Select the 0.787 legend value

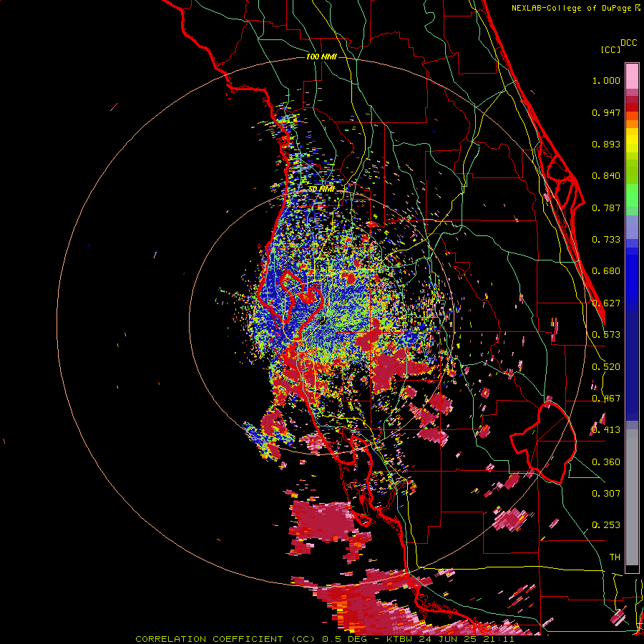(x=606, y=208)
